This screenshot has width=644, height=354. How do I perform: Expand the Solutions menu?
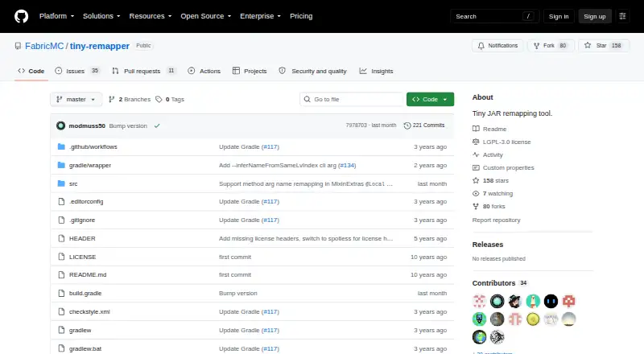coord(101,16)
